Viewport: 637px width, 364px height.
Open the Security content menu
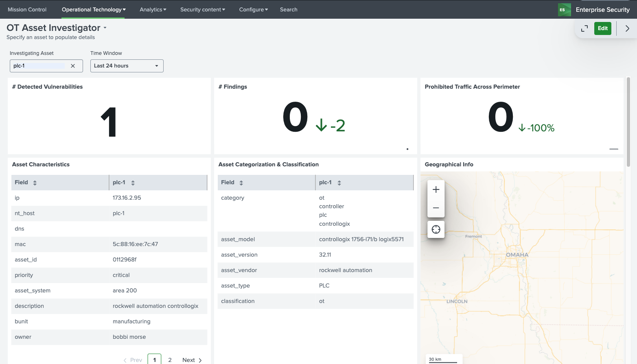click(202, 9)
